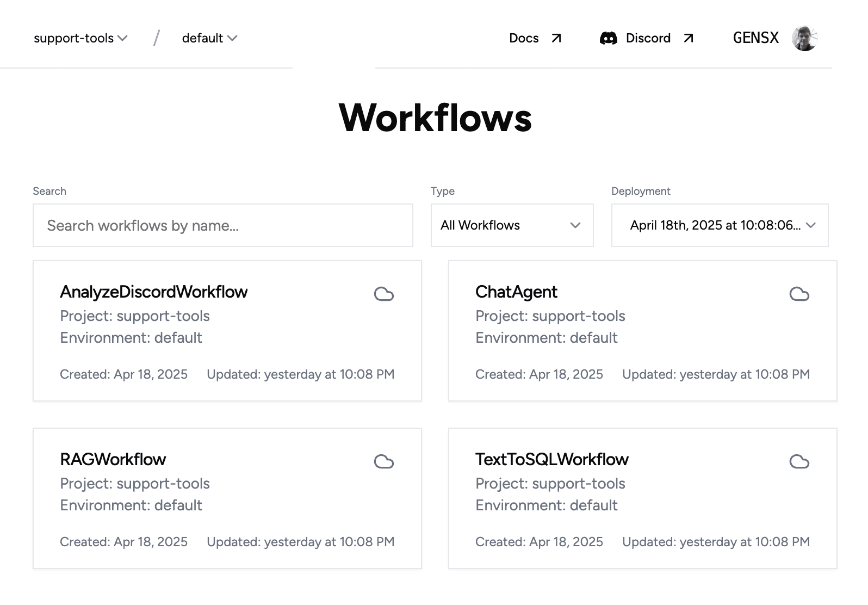Click Environment: default on RAGWorkflow card

(131, 505)
